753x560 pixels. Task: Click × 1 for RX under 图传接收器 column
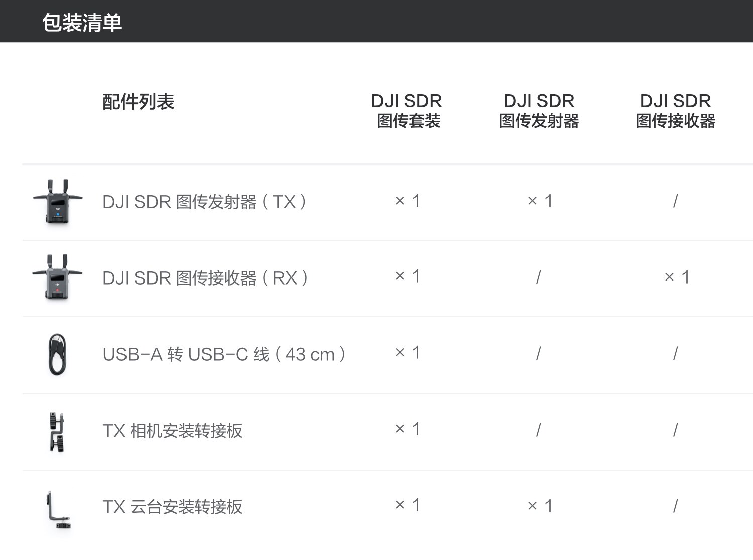[x=677, y=277]
